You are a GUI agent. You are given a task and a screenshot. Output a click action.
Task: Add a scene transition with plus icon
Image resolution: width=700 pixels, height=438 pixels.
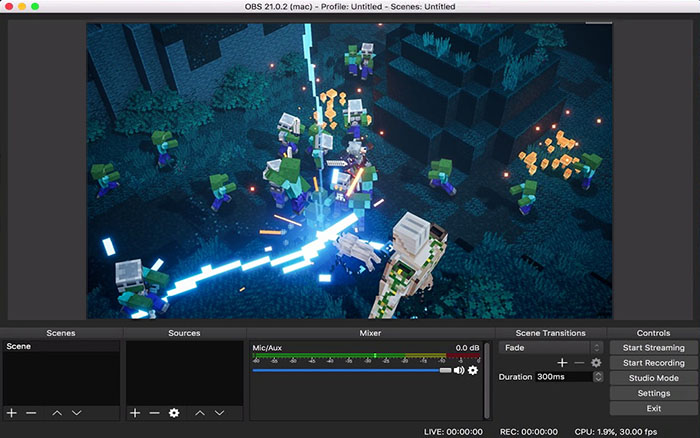coord(562,363)
